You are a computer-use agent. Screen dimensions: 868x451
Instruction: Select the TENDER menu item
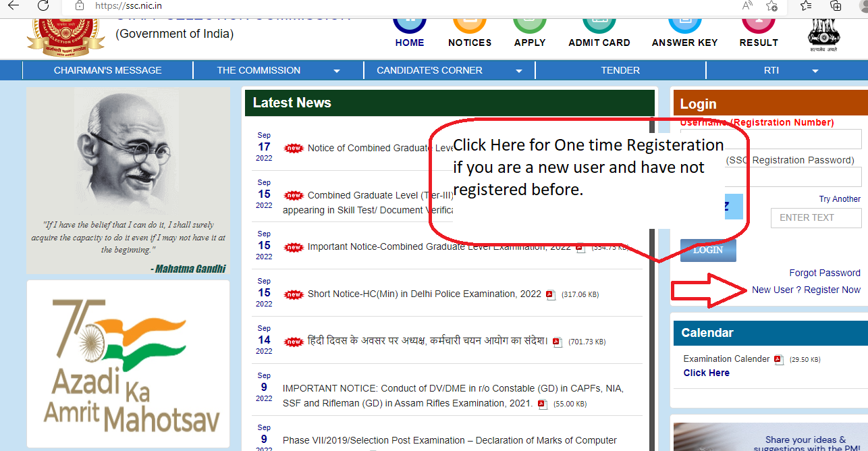click(x=620, y=70)
